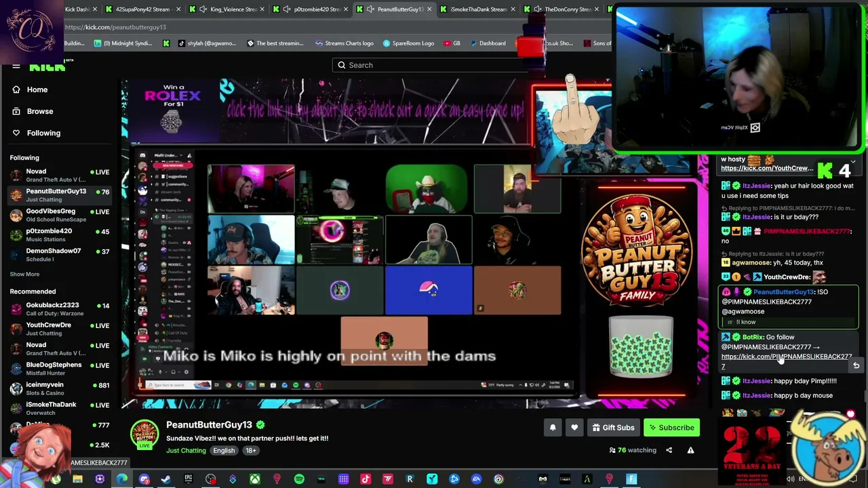Screen dimensions: 868x488
Task: Open the kick.com/YouthCrewDre link in chat
Action: (x=766, y=168)
